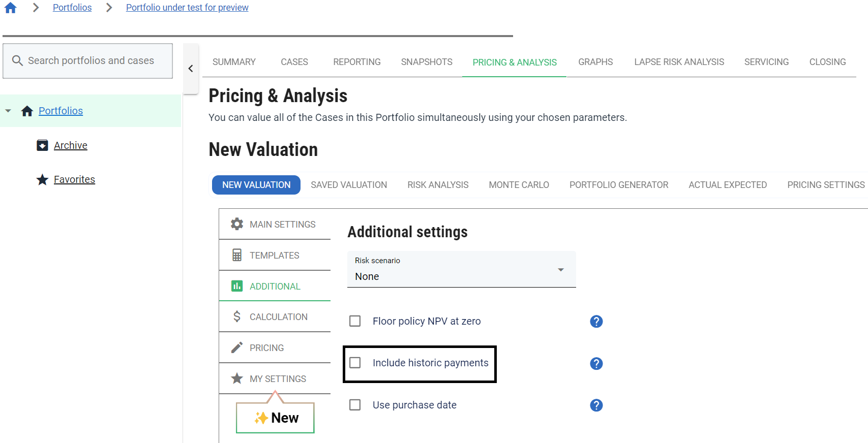Click the home icon in the breadcrumb
Screen dimensions: 868x443
tap(11, 8)
